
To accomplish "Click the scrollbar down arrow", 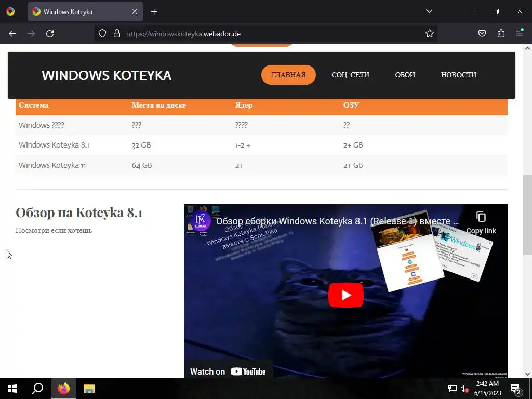I will point(527,374).
